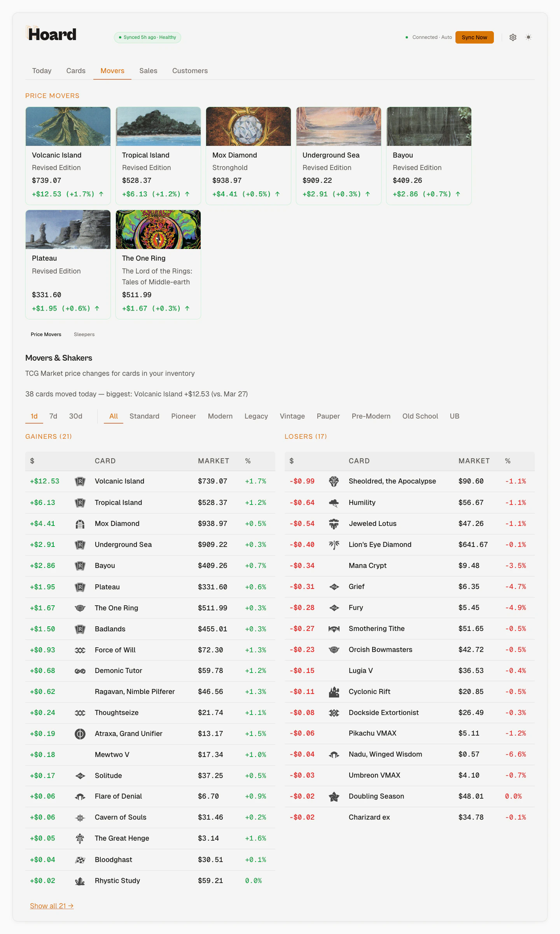Filter by Old School format
Image resolution: width=560 pixels, height=934 pixels.
point(420,416)
